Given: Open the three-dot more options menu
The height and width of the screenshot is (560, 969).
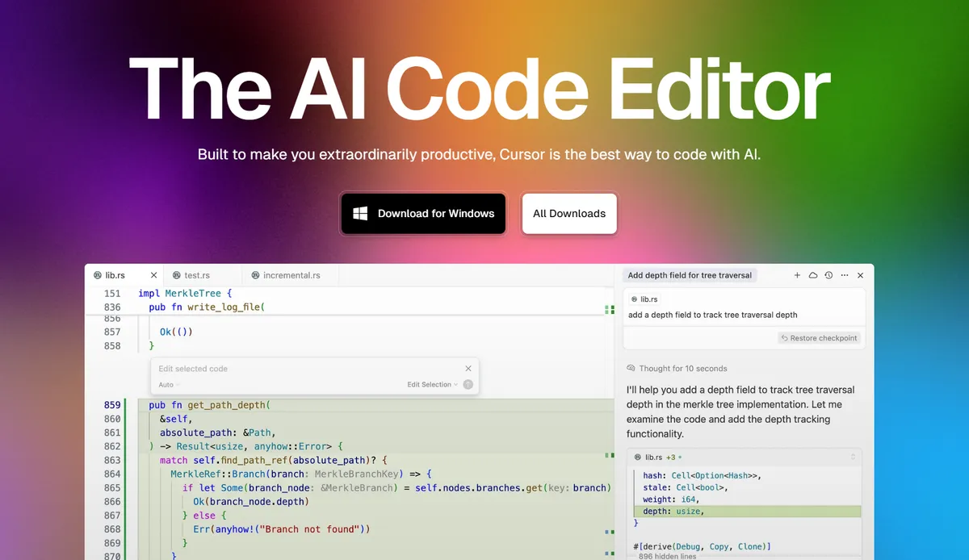Looking at the screenshot, I should click(x=845, y=275).
